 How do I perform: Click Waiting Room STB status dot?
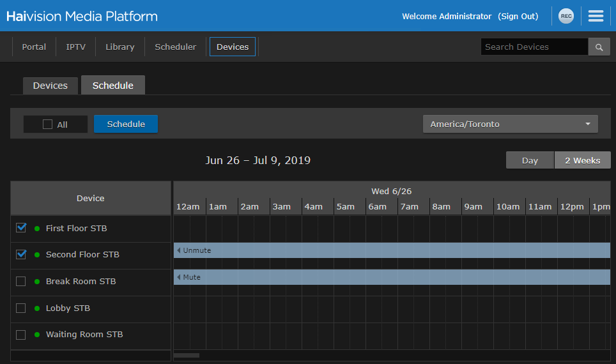click(x=37, y=335)
